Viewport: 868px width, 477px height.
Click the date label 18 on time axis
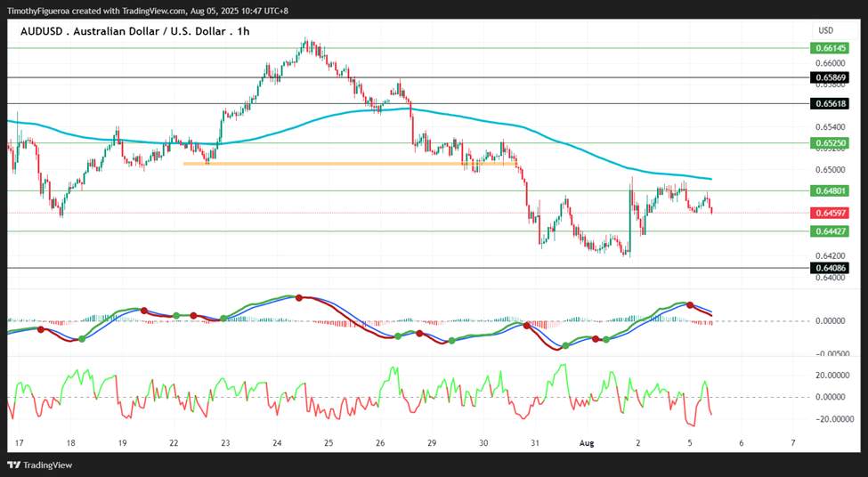coord(71,442)
